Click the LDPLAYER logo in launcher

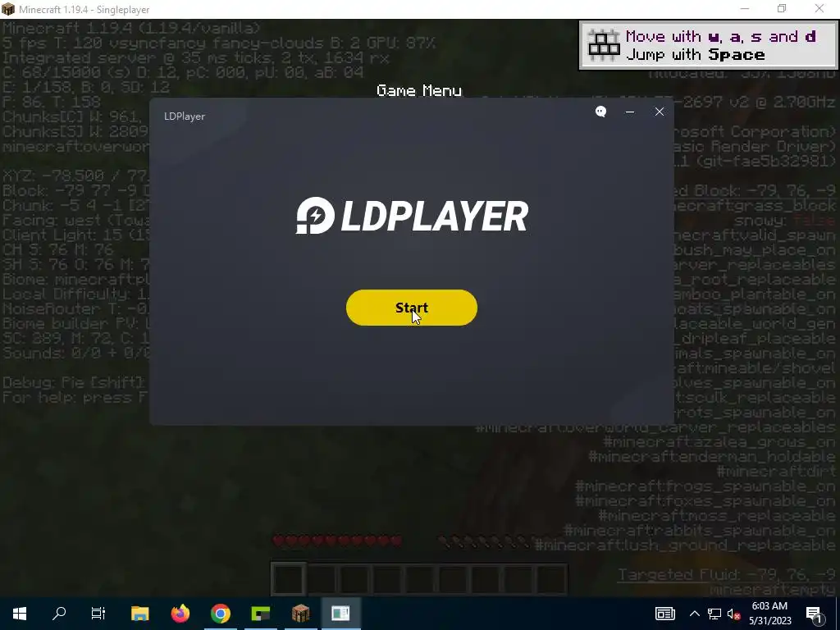pyautogui.click(x=412, y=216)
